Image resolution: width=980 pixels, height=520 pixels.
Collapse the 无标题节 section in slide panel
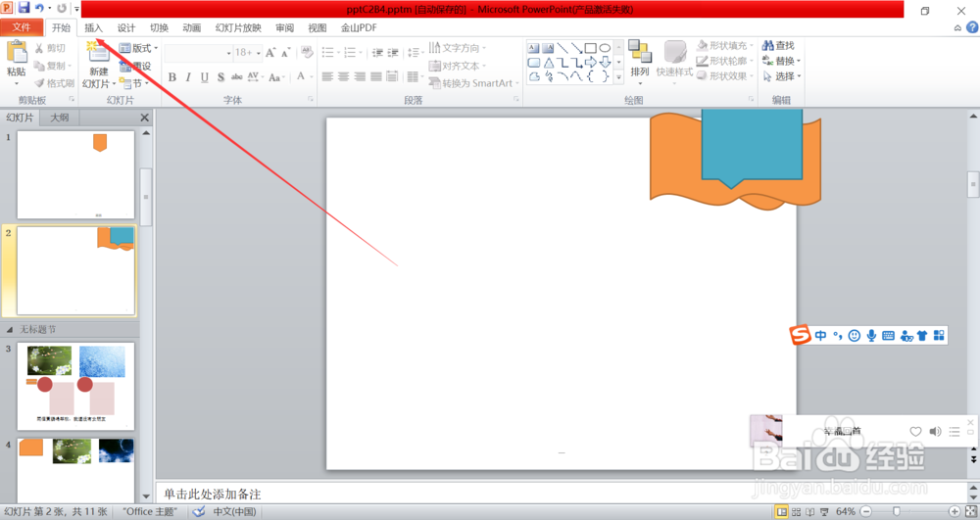10,330
